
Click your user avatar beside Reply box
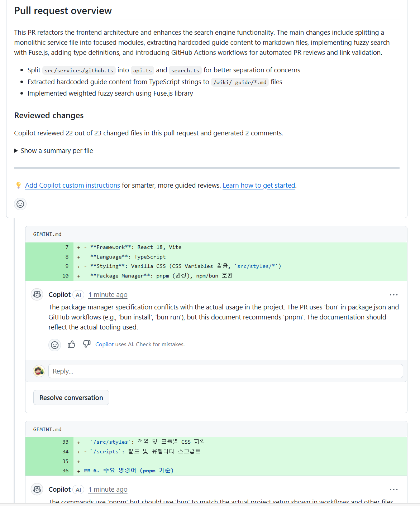click(39, 371)
